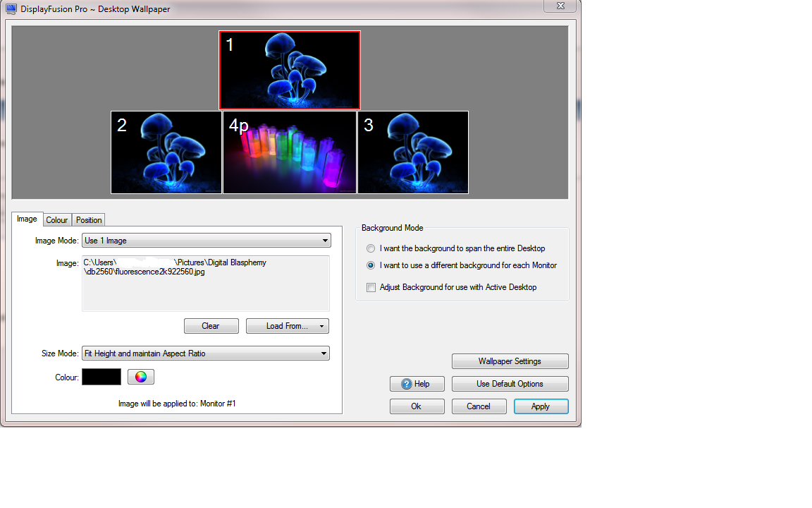Click the black Colour swatch

pyautogui.click(x=101, y=377)
